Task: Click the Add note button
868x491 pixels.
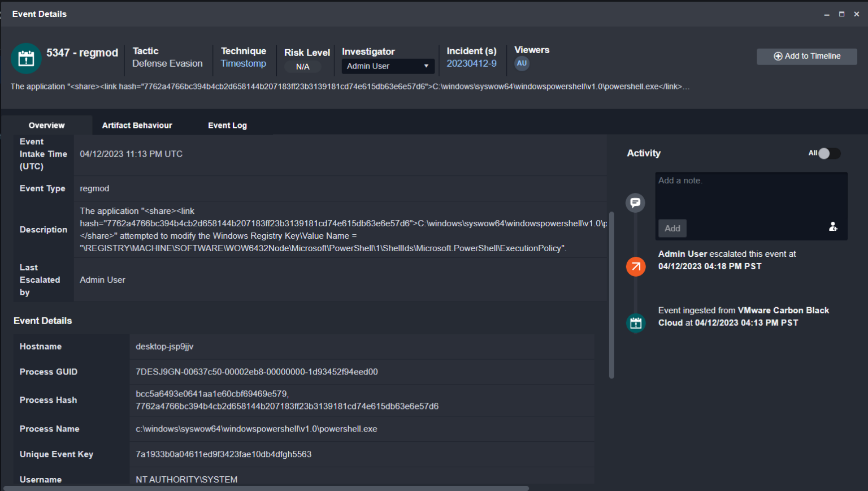Action: [x=672, y=229]
